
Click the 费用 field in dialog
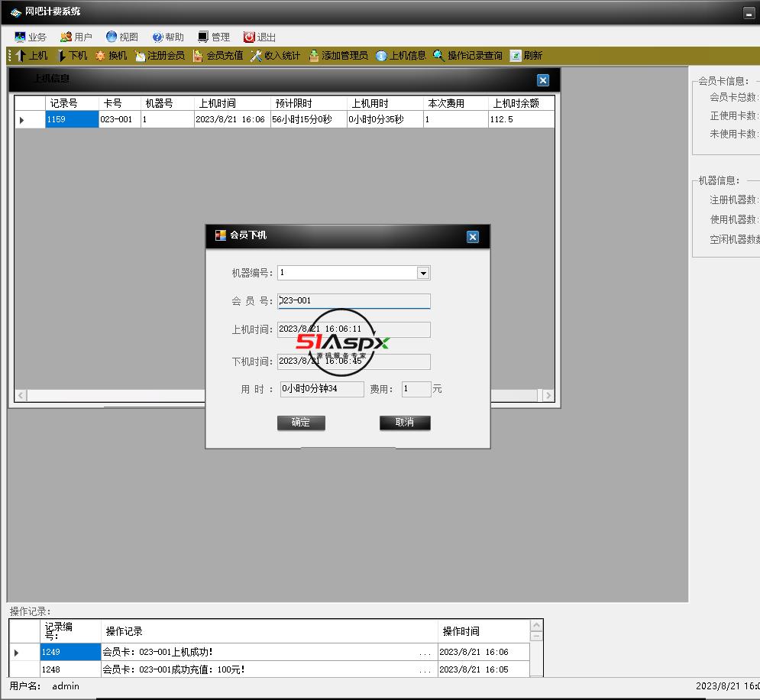[416, 389]
